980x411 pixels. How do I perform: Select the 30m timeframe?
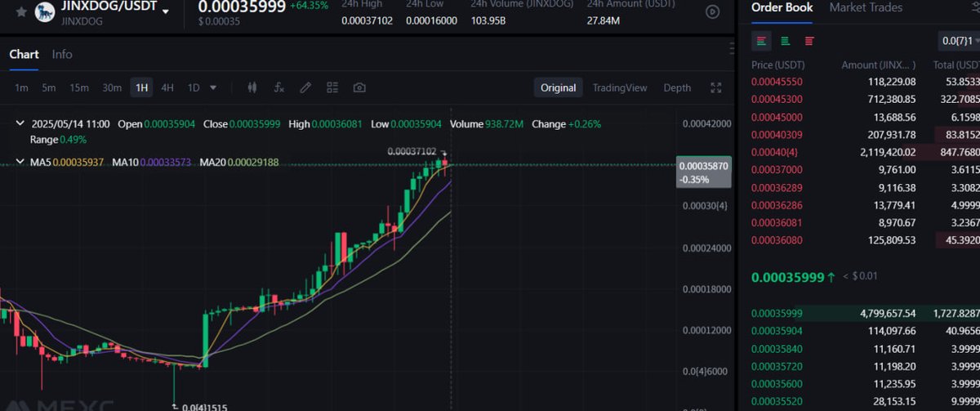(x=112, y=87)
